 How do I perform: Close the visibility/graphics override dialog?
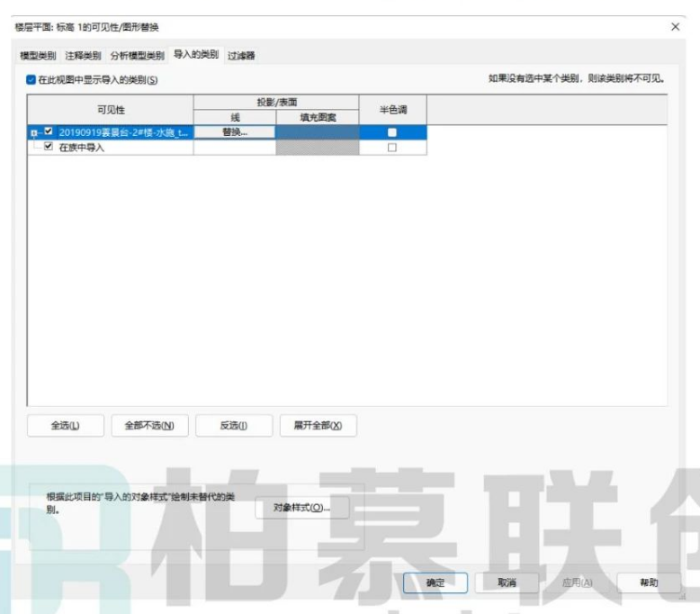click(x=675, y=27)
